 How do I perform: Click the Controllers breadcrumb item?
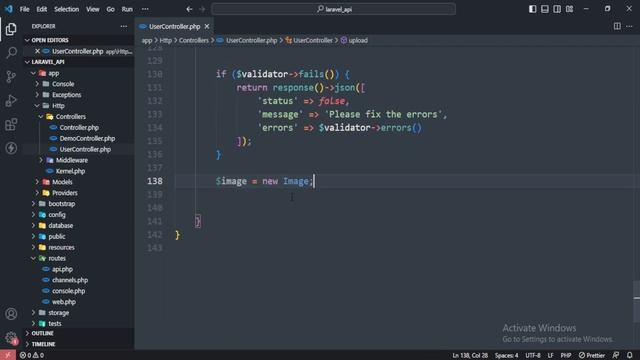pos(193,40)
